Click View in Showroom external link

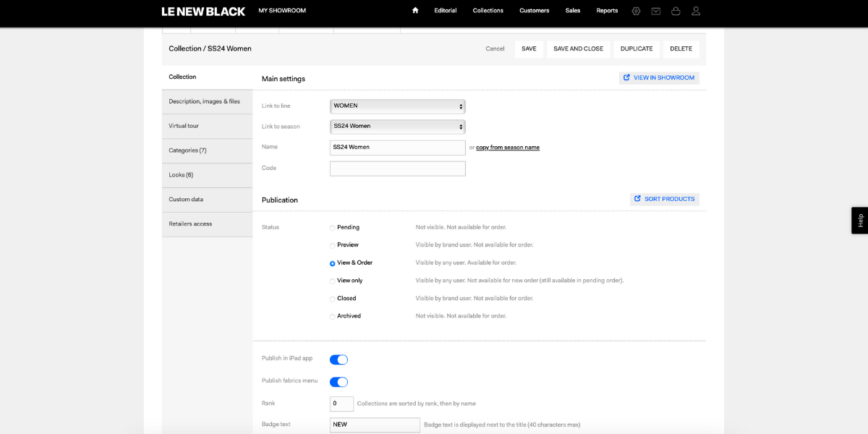tap(659, 78)
